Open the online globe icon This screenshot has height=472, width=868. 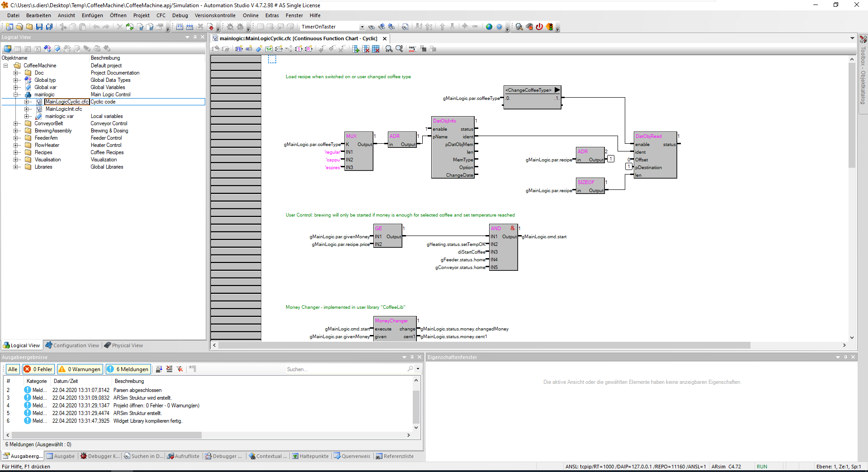[x=489, y=27]
